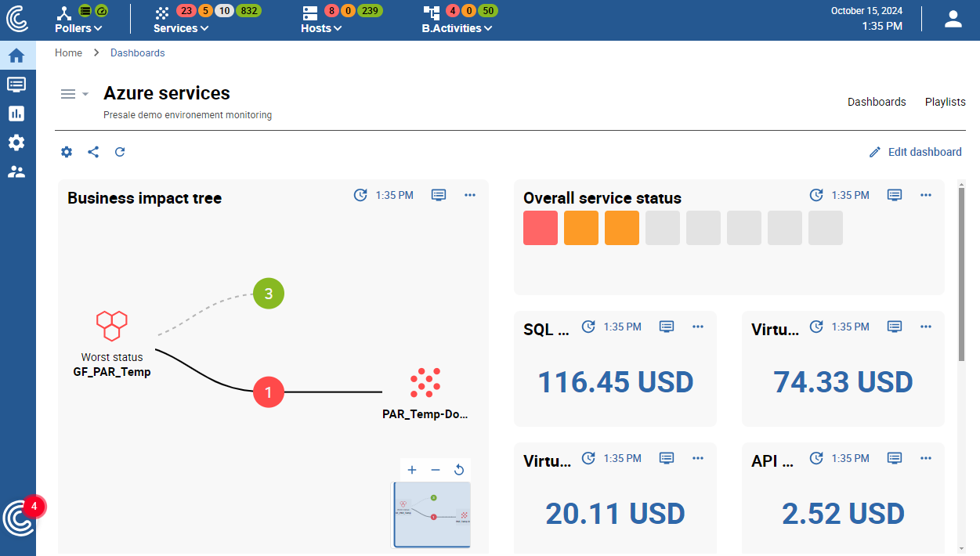Select the Dashboards tab
Screen dimensions: 980x556
(877, 102)
